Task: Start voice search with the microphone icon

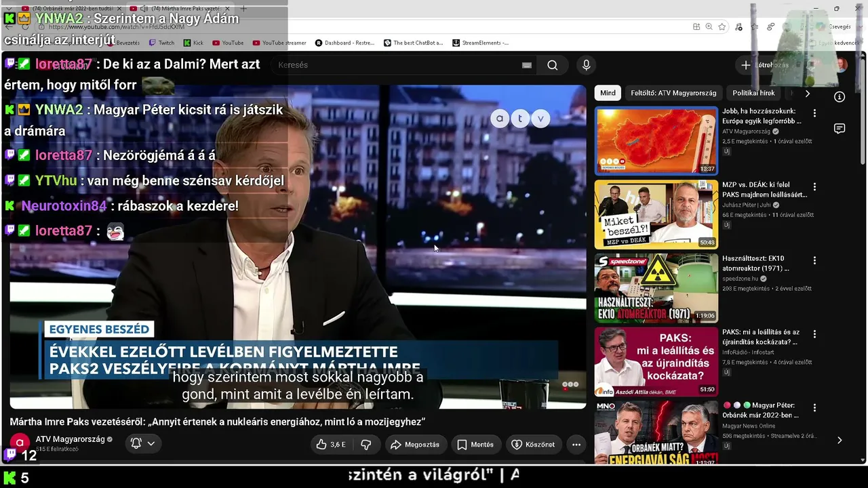Action: tap(587, 65)
